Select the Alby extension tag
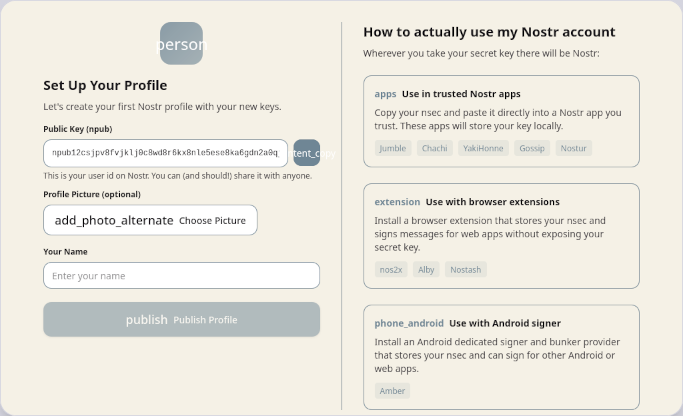 (x=426, y=270)
